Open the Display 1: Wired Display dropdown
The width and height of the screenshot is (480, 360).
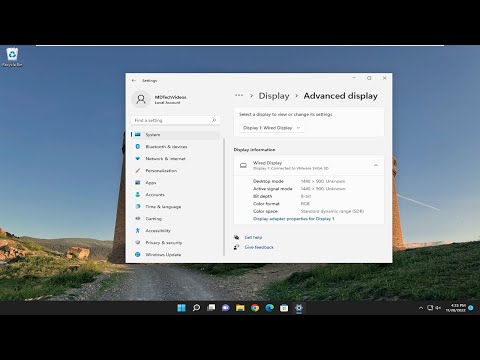272,128
